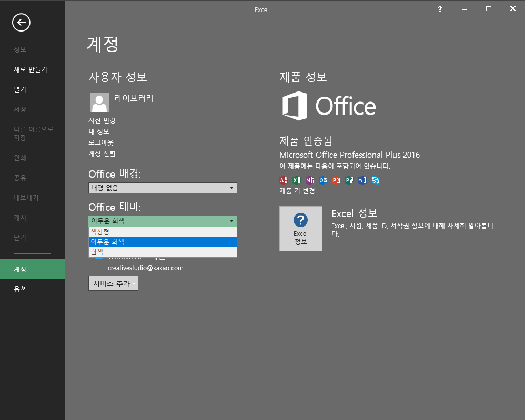Click the Word app icon
The image size is (525, 420).
(x=362, y=180)
